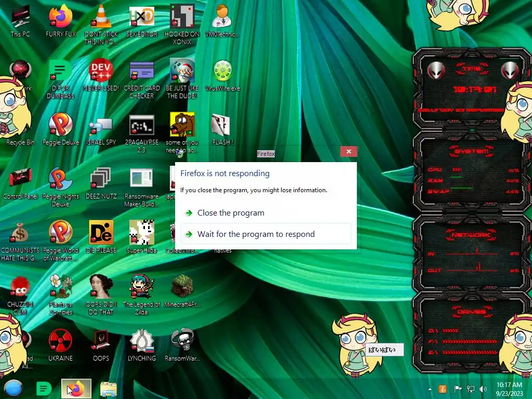532x399 pixels.
Task: Open the 2PACALYPSE 2.3 command prompt icon
Action: click(x=141, y=134)
